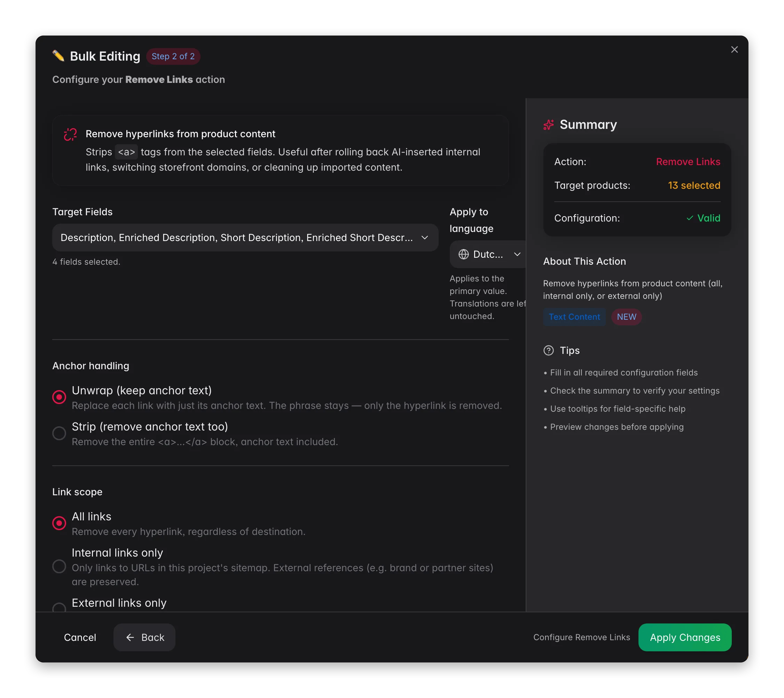Click the Text Content tag
The height and width of the screenshot is (698, 784).
[574, 317]
